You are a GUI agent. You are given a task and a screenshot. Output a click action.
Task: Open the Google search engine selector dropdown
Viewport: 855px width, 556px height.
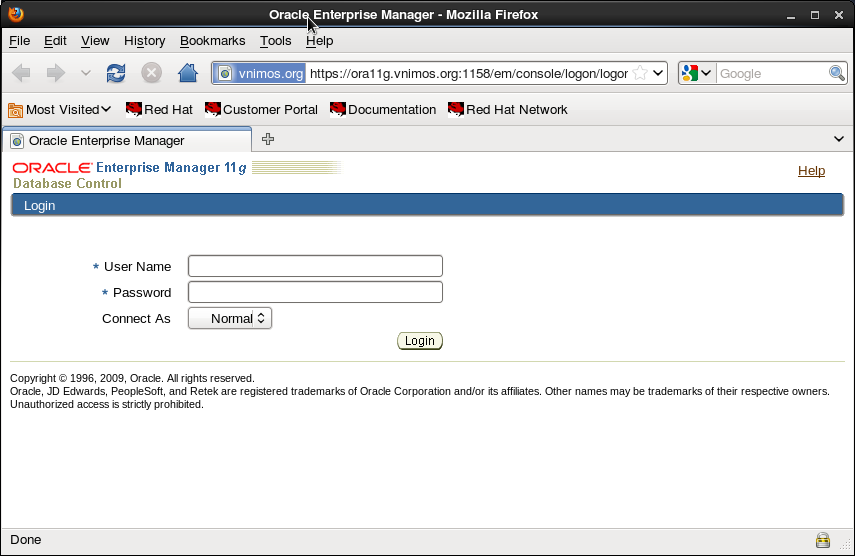tap(697, 73)
